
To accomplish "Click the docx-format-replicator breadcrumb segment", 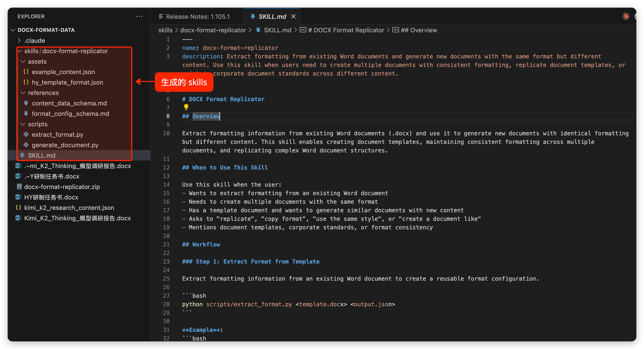I will click(x=213, y=30).
